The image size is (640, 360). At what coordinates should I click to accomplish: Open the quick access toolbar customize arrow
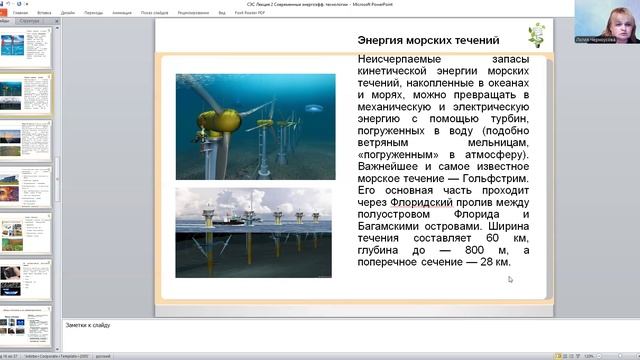27,4
